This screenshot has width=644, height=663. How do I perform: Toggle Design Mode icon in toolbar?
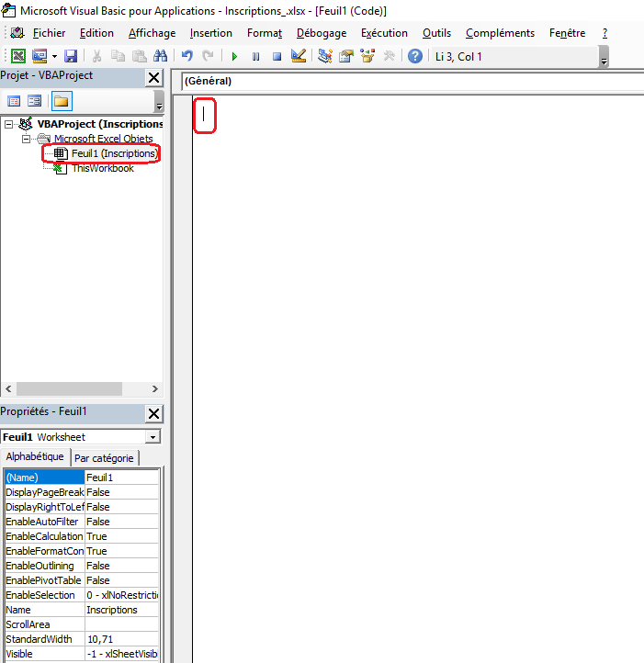(298, 56)
